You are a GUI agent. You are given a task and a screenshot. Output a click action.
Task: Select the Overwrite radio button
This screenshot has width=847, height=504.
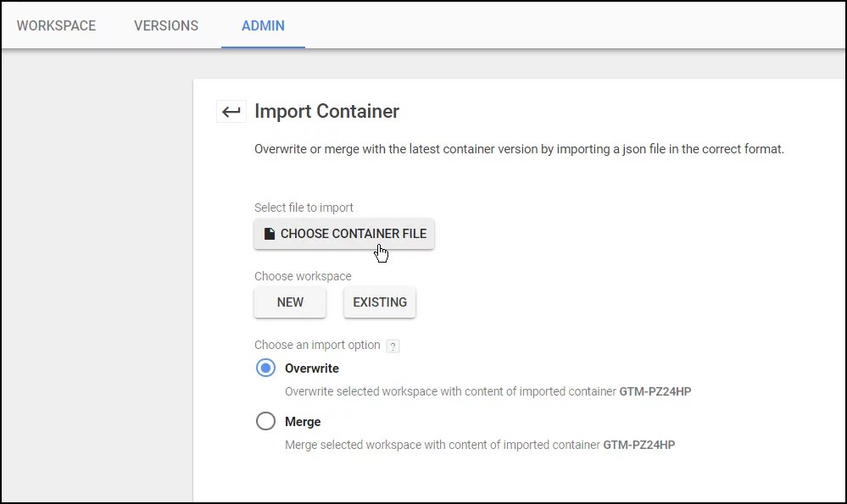pyautogui.click(x=265, y=368)
